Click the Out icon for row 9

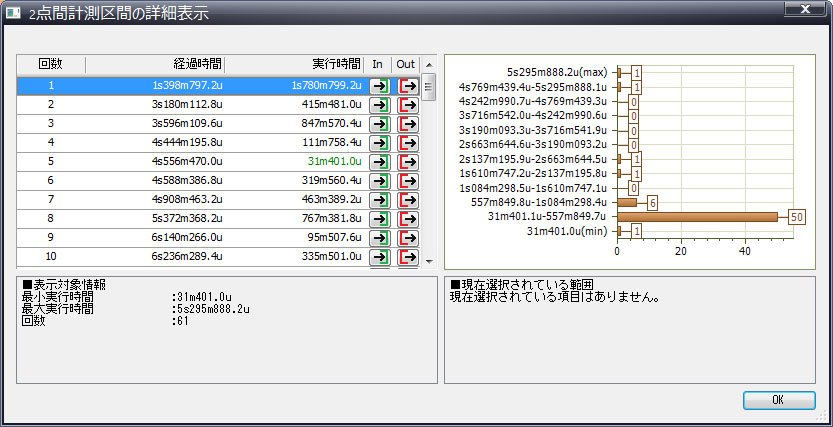point(408,238)
